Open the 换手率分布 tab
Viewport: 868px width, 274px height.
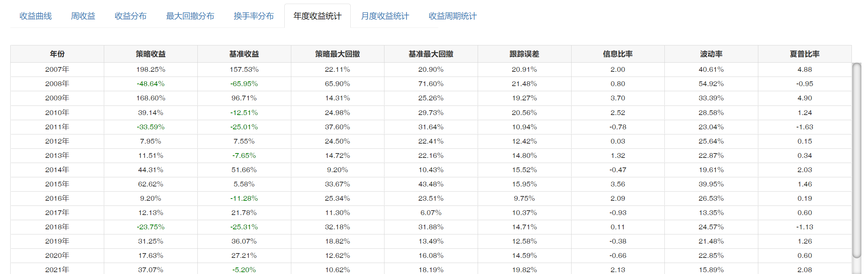coord(254,16)
